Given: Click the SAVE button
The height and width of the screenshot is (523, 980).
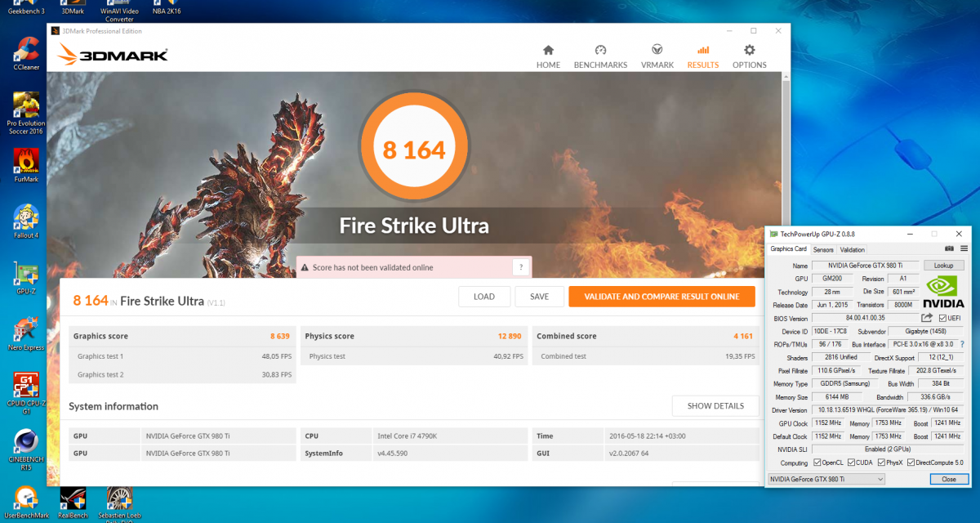Looking at the screenshot, I should (x=540, y=297).
